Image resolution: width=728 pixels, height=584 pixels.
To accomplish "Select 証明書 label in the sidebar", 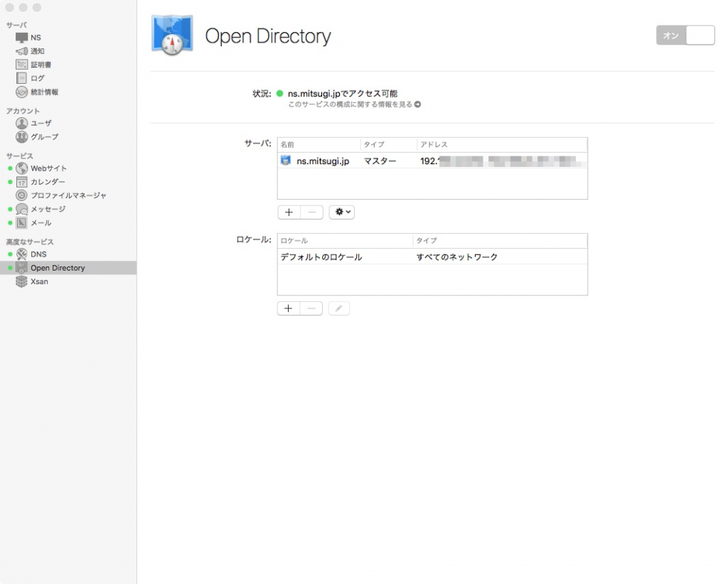I will tap(41, 65).
